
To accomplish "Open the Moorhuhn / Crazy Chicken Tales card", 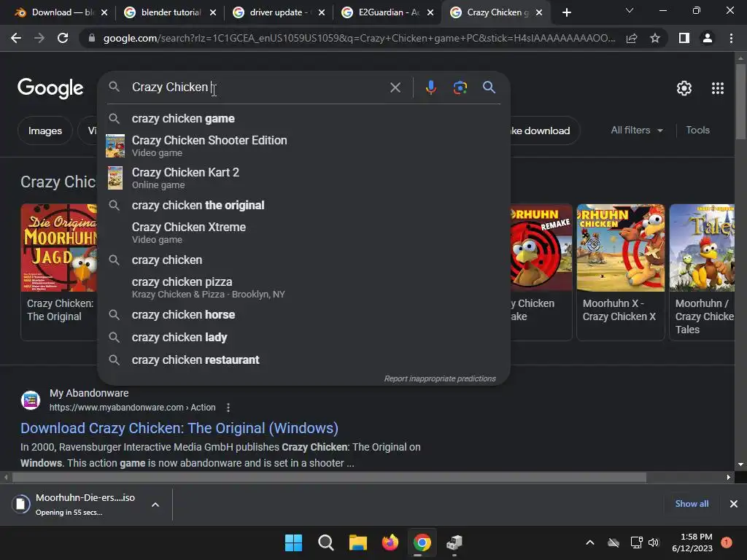I will (702, 272).
